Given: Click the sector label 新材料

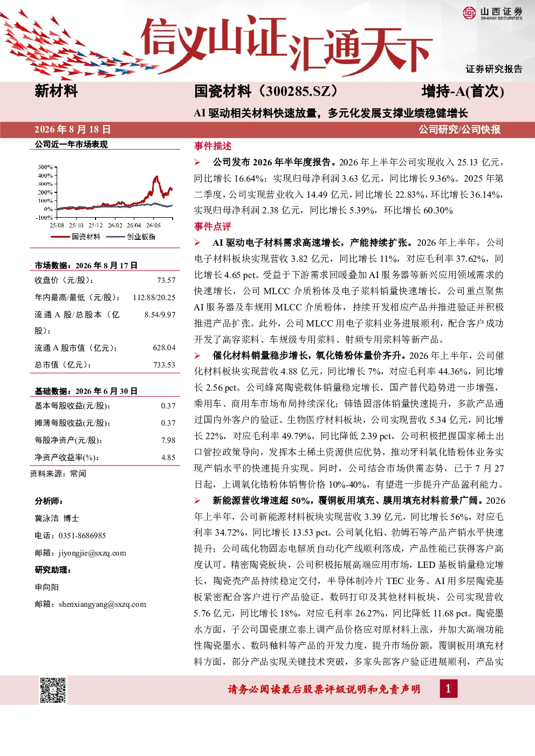Looking at the screenshot, I should (x=56, y=91).
